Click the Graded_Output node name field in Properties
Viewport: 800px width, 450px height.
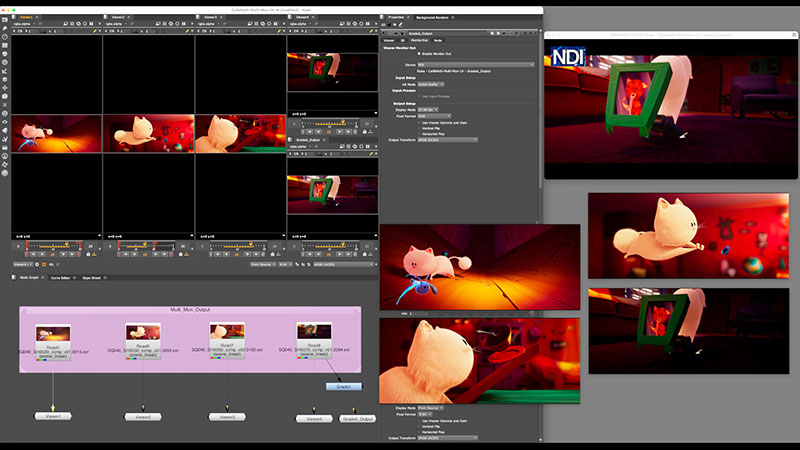coord(447,34)
